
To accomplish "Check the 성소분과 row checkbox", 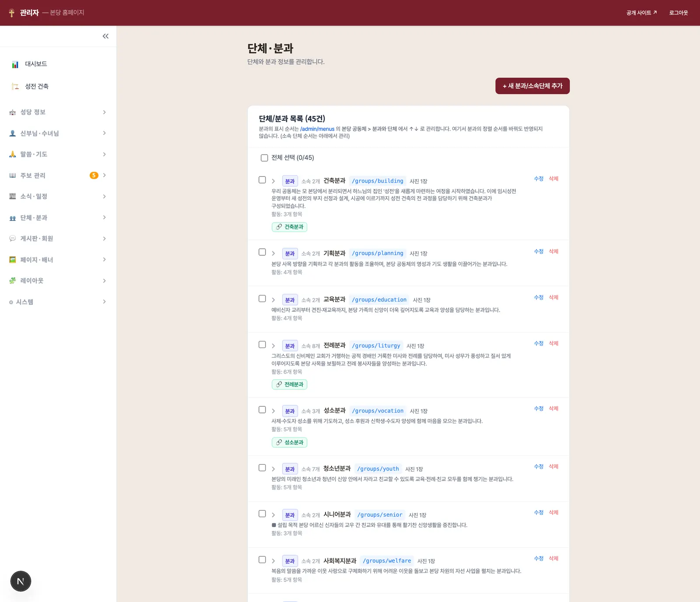I will tap(262, 410).
